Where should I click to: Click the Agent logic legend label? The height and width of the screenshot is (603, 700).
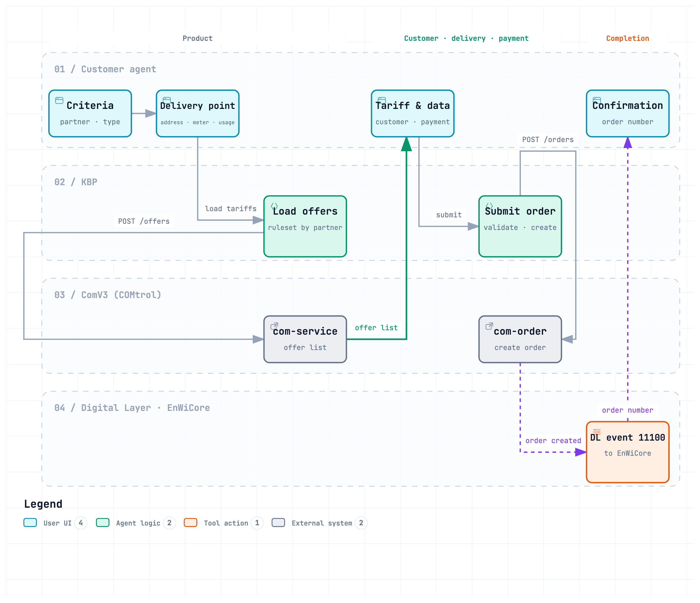[x=138, y=523]
